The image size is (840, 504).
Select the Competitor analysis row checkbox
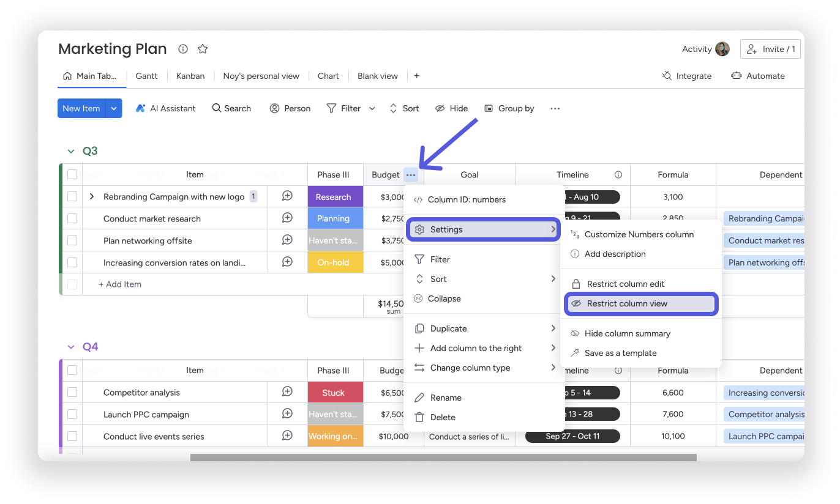pyautogui.click(x=72, y=392)
